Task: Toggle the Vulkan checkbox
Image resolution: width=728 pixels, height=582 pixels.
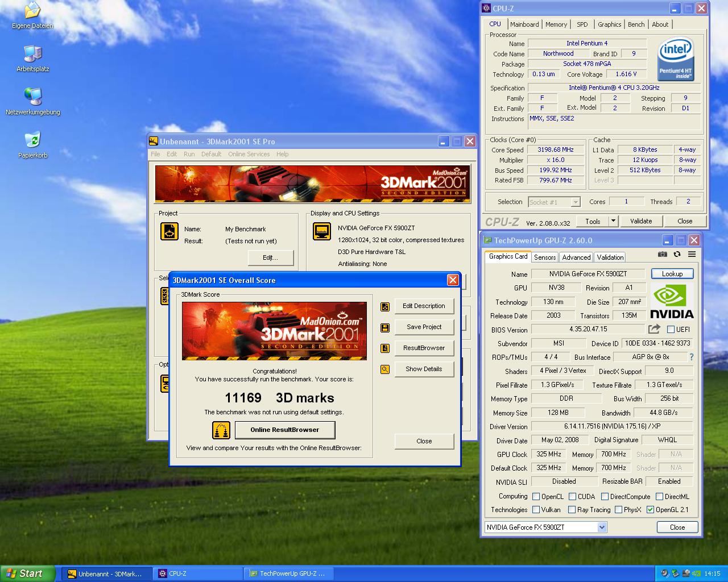Action: tap(536, 510)
